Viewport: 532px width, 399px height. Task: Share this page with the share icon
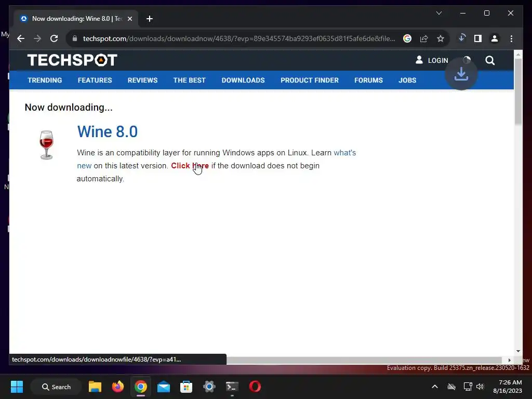(x=424, y=38)
